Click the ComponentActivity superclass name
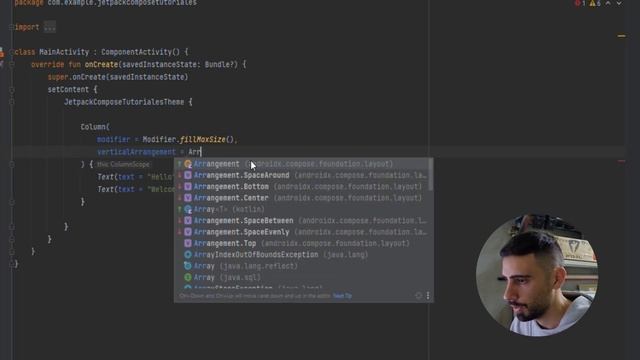640x360 pixels. 136,52
